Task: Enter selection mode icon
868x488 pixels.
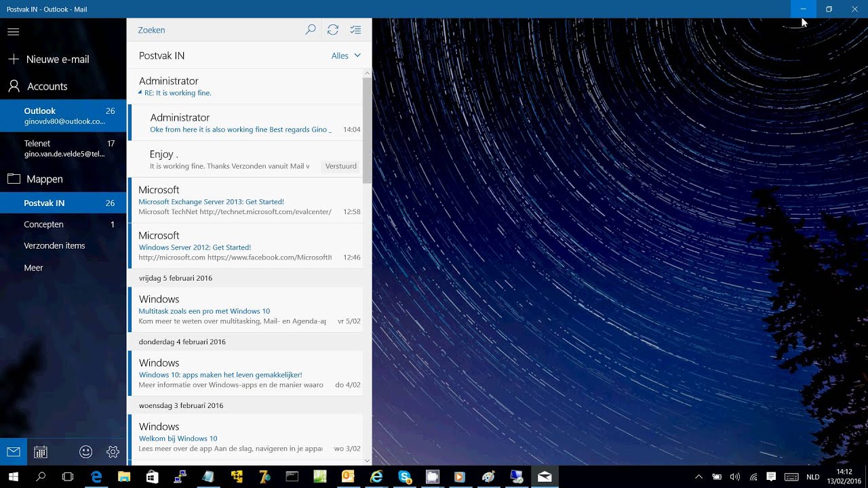Action: pos(355,30)
